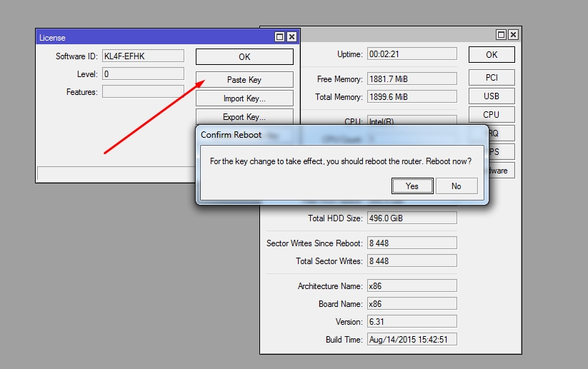Click the CPU button in resources window
588x369 pixels.
(491, 114)
